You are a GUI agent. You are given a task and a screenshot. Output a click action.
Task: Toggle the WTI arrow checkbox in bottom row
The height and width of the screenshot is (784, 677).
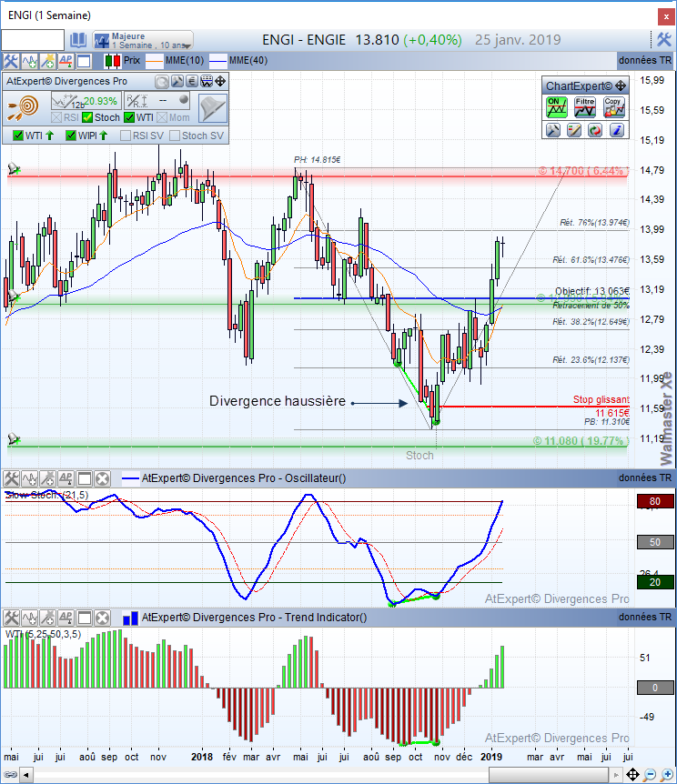coord(18,136)
